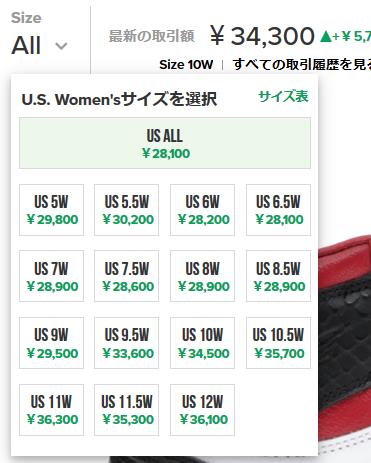The image size is (371, 463).
Task: Select the US 8.5W tile
Action: 278,276
